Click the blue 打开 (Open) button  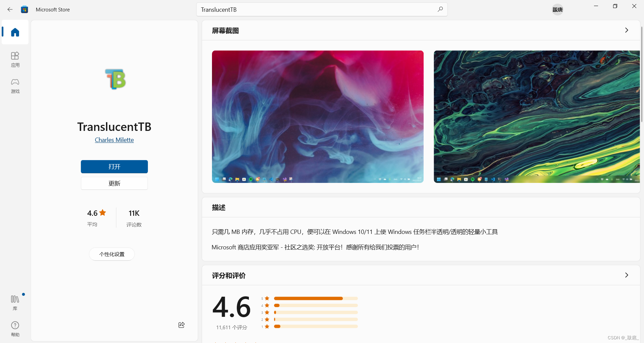click(114, 166)
